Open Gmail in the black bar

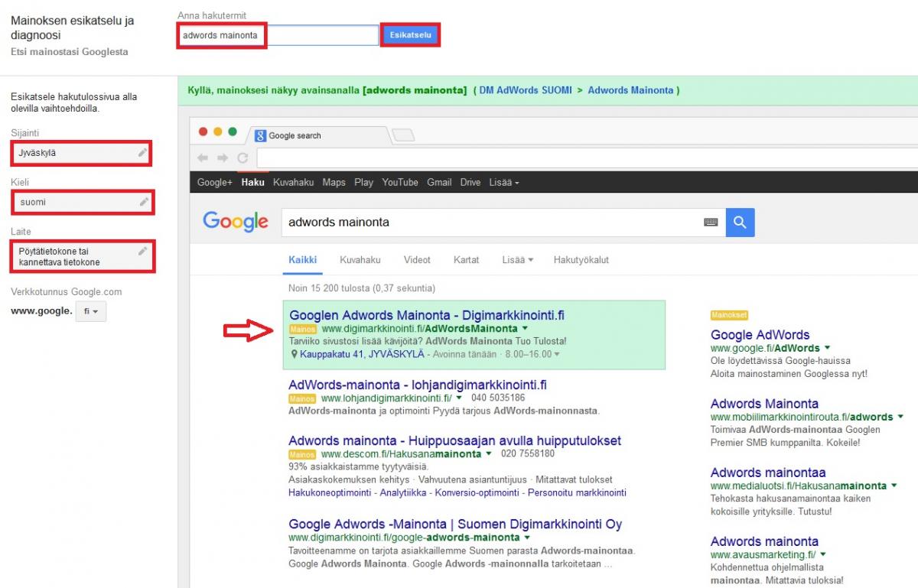coord(439,183)
